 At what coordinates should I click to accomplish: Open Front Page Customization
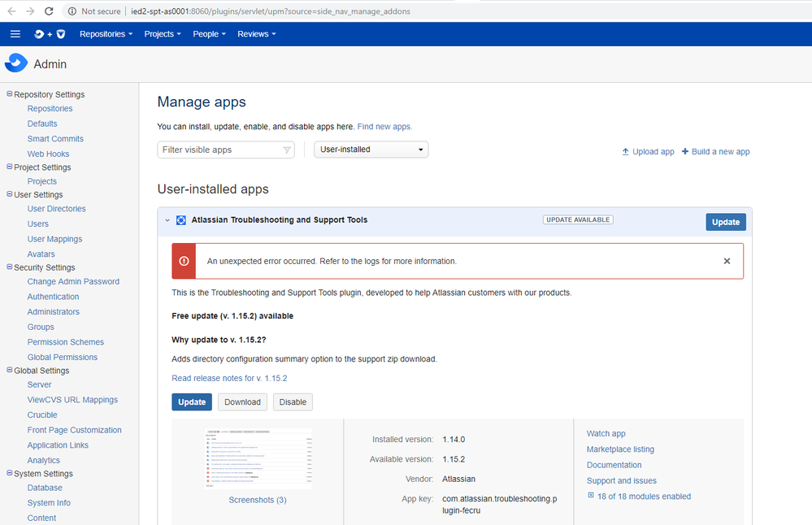[74, 430]
